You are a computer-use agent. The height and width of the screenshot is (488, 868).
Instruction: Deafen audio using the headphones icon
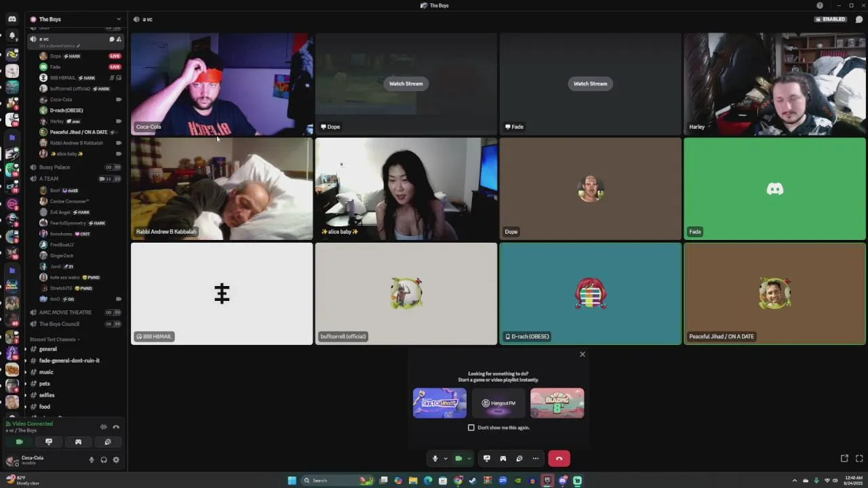[x=104, y=460]
